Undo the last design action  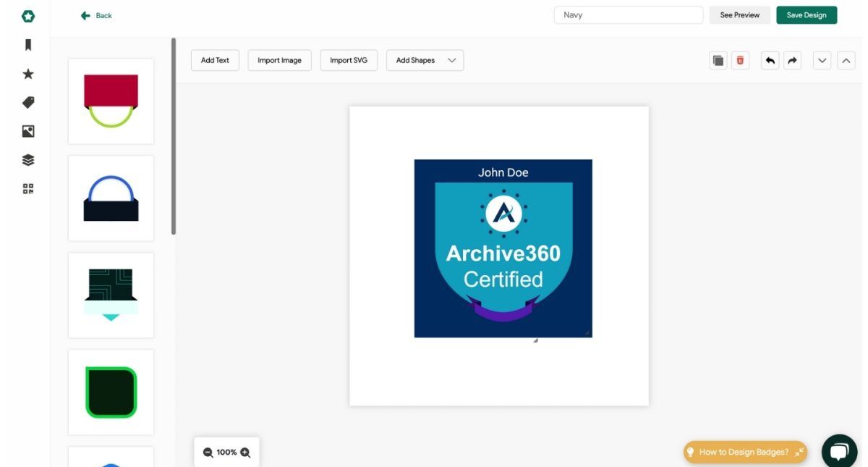click(770, 61)
